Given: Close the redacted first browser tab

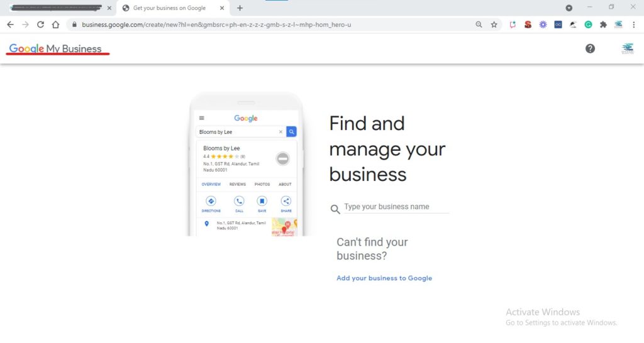Looking at the screenshot, I should (x=109, y=8).
